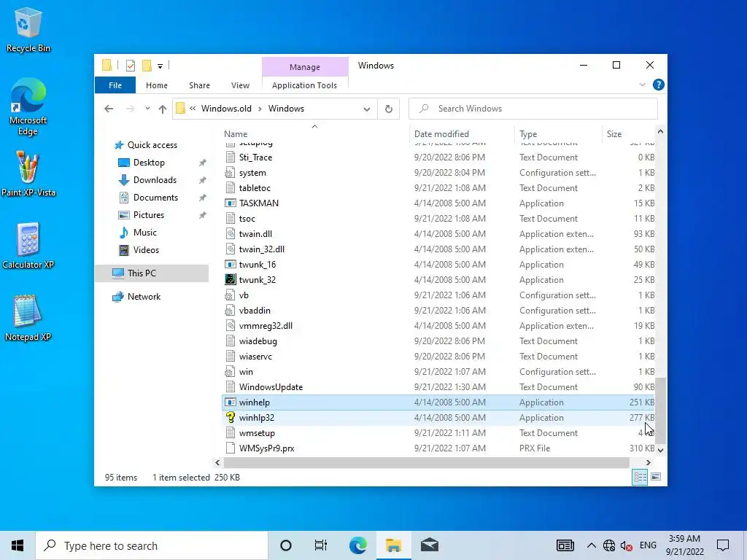
Task: Expand the ribbon with the chevron
Action: click(x=642, y=85)
